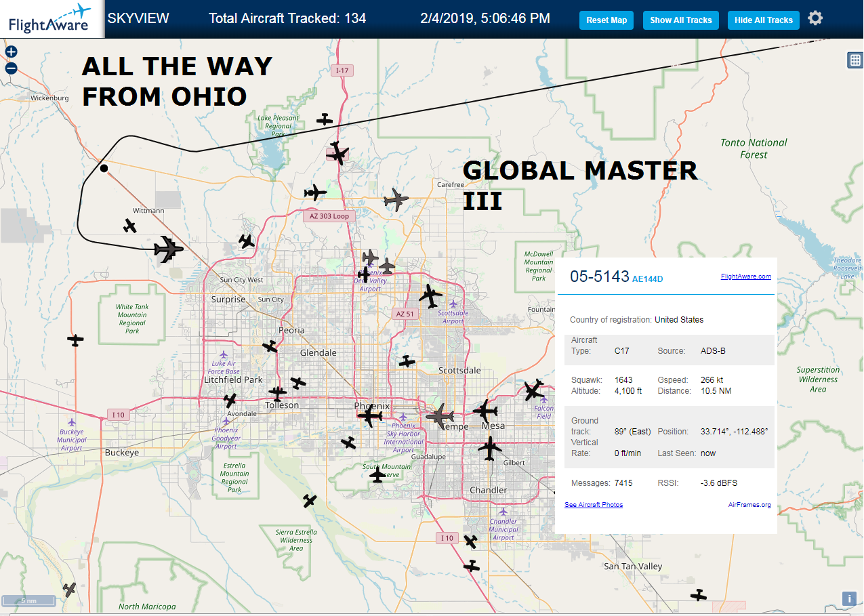Select the aircraft north of Sun City West

tap(247, 241)
